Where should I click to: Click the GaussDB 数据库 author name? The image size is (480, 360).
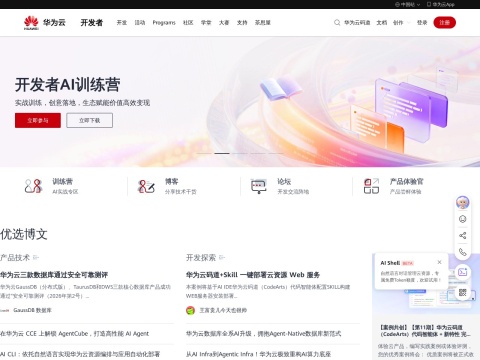[32, 310]
